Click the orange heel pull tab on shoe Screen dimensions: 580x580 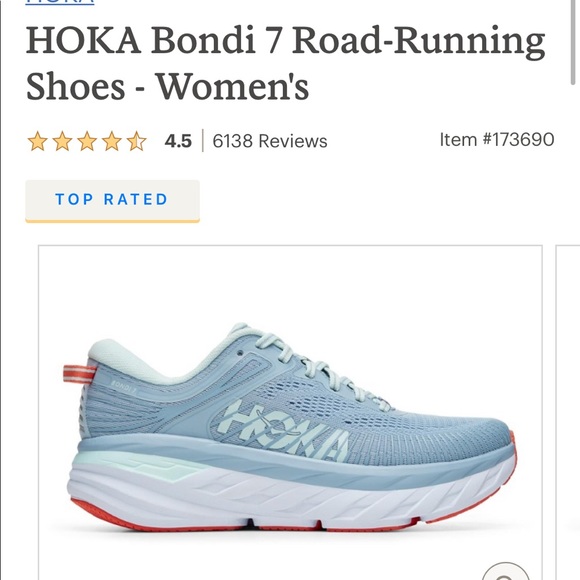(79, 373)
